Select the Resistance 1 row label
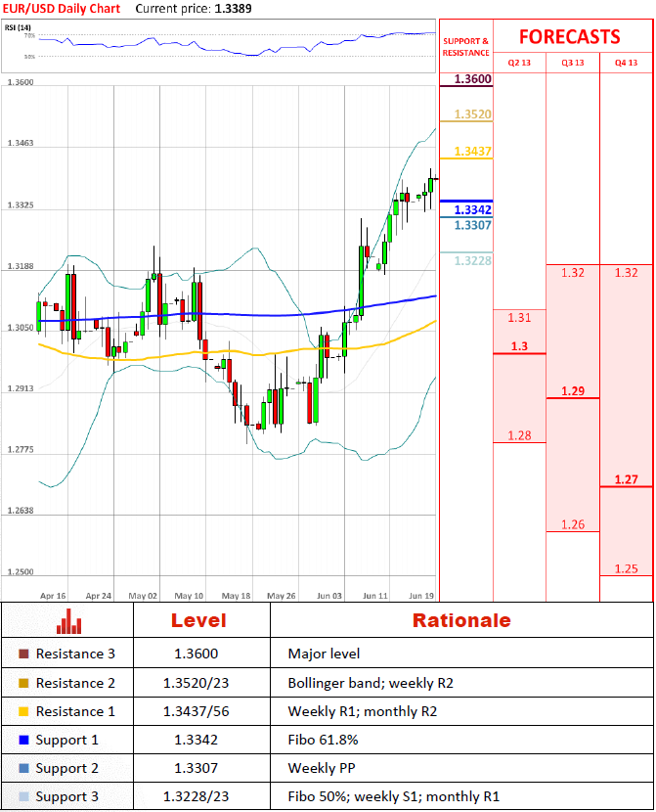 [x=75, y=712]
